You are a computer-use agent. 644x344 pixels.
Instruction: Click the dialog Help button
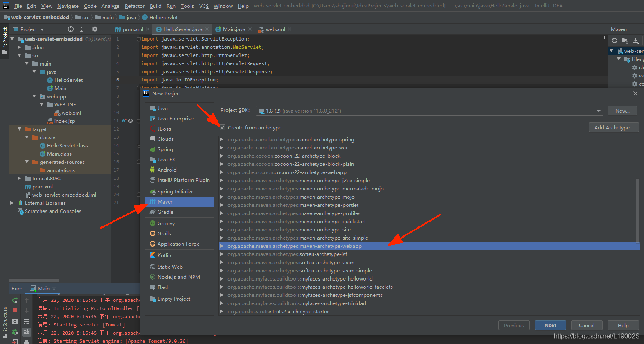coord(623,325)
